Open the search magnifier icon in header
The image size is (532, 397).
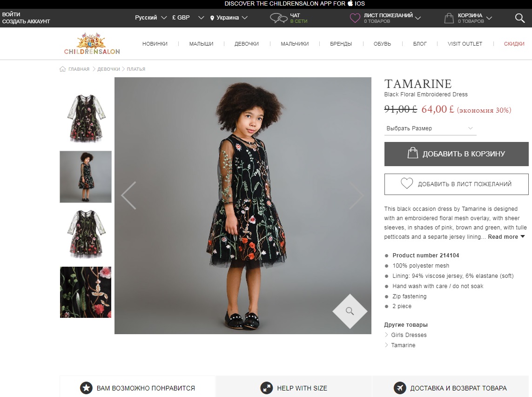point(520,18)
